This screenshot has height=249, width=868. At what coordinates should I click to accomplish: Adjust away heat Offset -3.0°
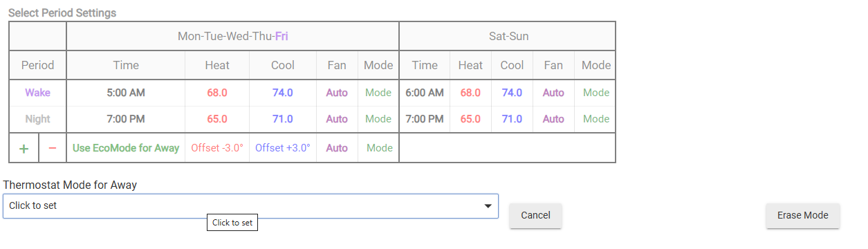pos(217,148)
